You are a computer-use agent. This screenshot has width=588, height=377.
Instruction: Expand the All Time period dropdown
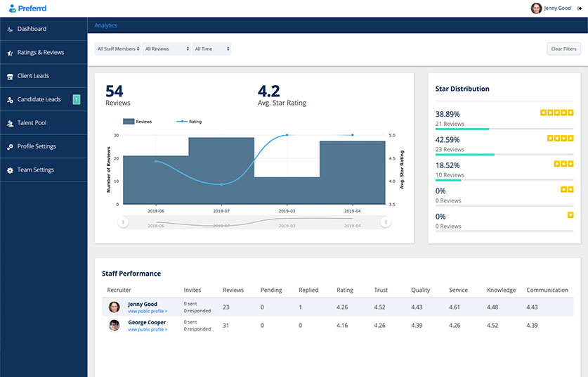(211, 49)
